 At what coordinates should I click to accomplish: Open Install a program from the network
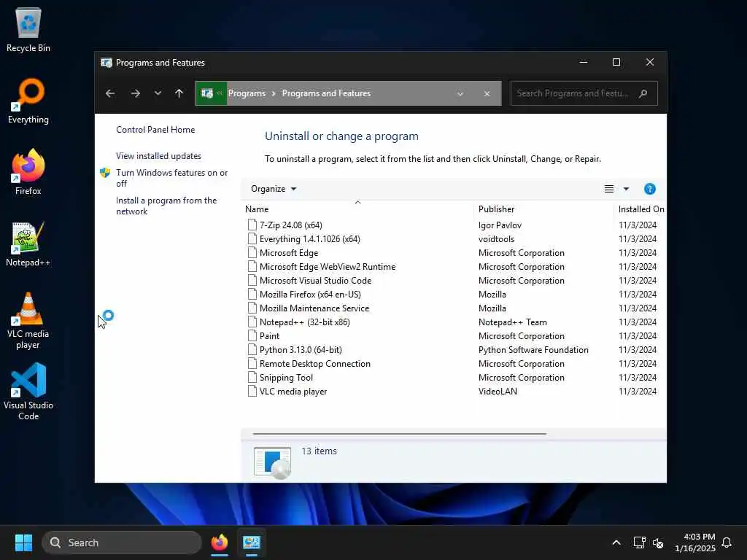pyautogui.click(x=166, y=206)
